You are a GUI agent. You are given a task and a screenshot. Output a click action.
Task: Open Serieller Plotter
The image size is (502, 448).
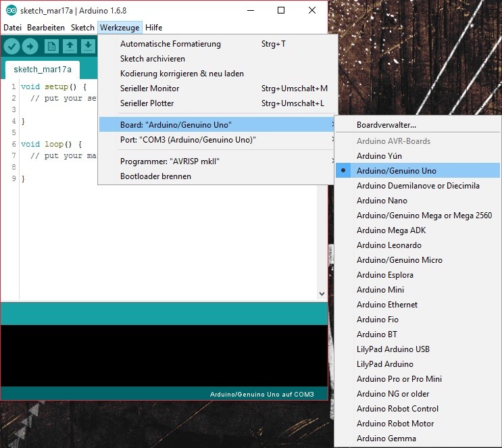[x=217, y=103]
